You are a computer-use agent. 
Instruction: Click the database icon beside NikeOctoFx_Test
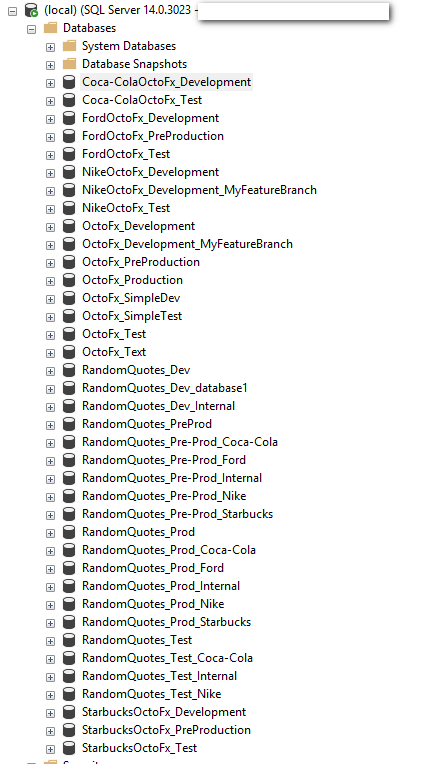(69, 208)
